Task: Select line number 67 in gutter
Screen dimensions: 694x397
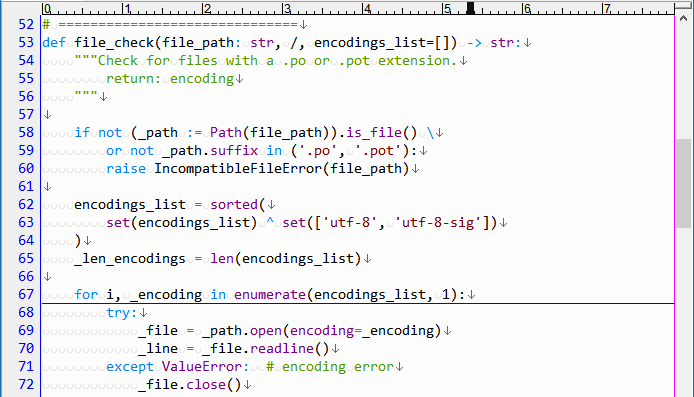Action: [x=26, y=294]
